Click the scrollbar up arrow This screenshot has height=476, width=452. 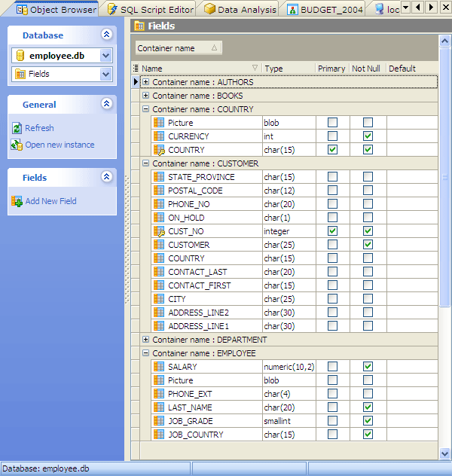pyautogui.click(x=444, y=41)
